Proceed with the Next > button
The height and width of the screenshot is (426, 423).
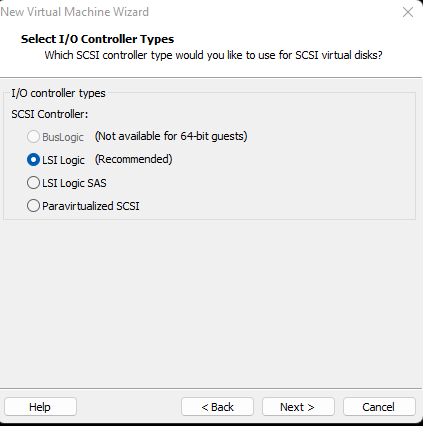(x=298, y=407)
